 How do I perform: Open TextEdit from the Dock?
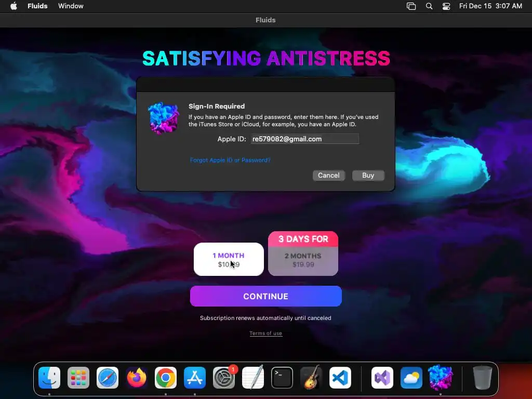click(253, 378)
